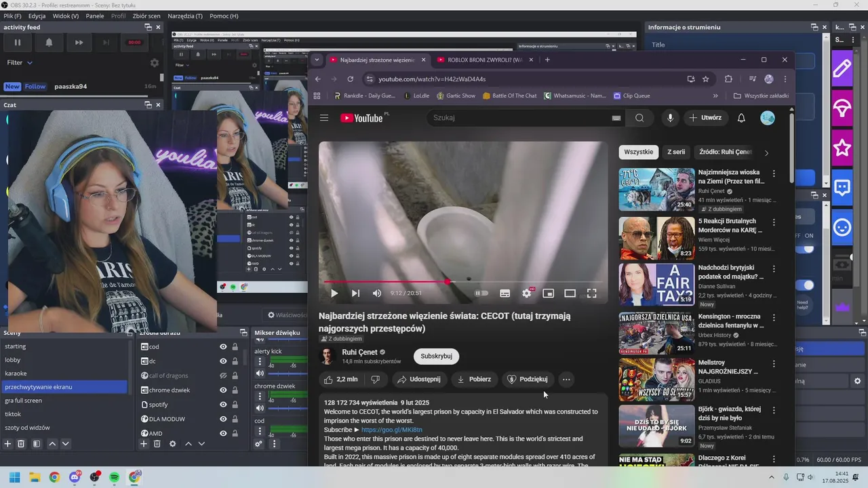Click the Pobierz download button
Image resolution: width=868 pixels, height=488 pixels.
[474, 380]
